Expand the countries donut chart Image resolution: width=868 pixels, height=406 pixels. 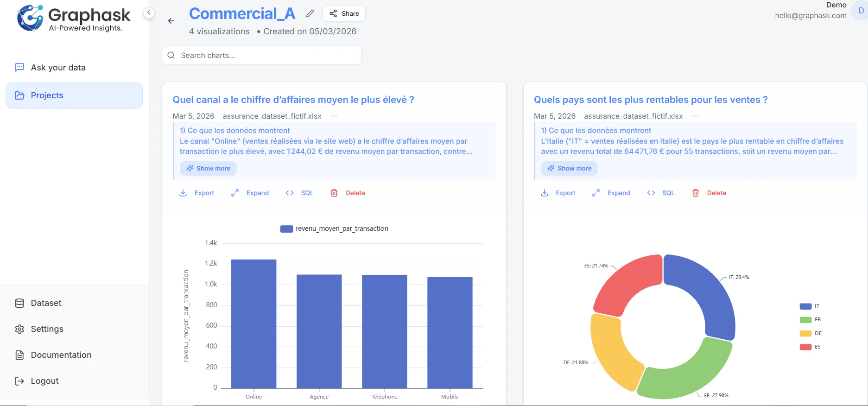click(611, 193)
